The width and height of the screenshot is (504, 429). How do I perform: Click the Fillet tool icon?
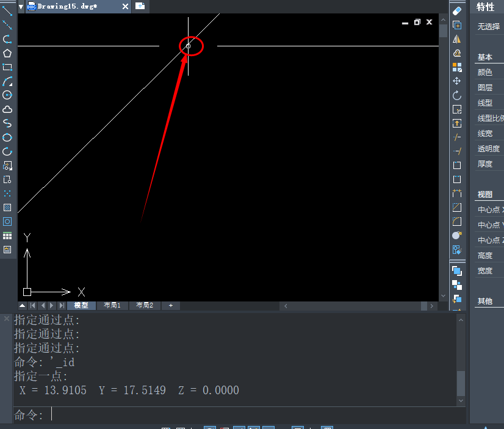pyautogui.click(x=457, y=222)
